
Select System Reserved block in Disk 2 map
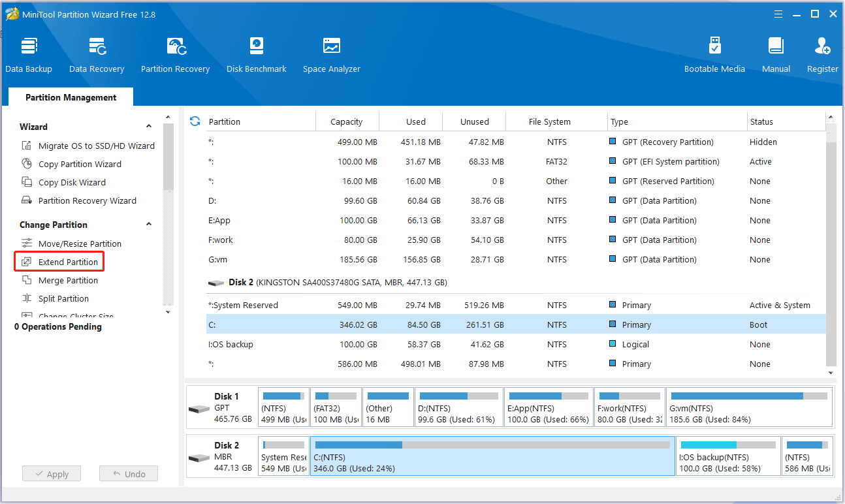click(283, 456)
